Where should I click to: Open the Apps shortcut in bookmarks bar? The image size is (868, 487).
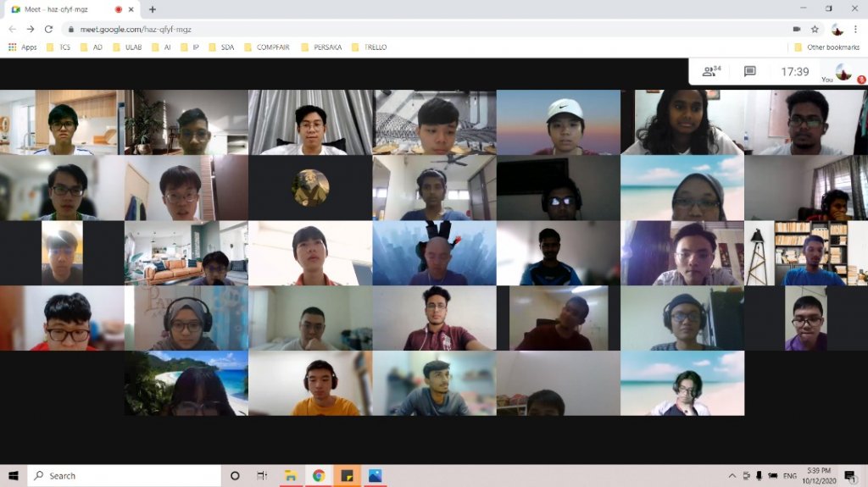(22, 47)
